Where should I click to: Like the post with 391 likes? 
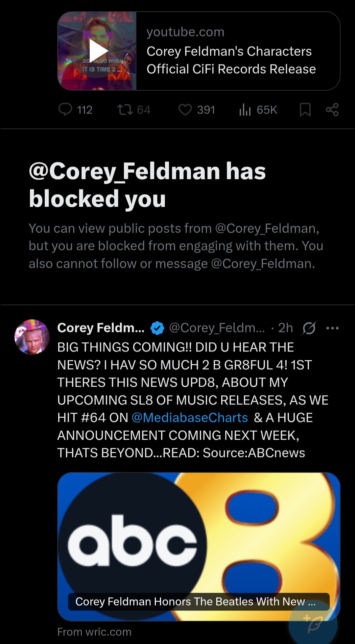[185, 110]
